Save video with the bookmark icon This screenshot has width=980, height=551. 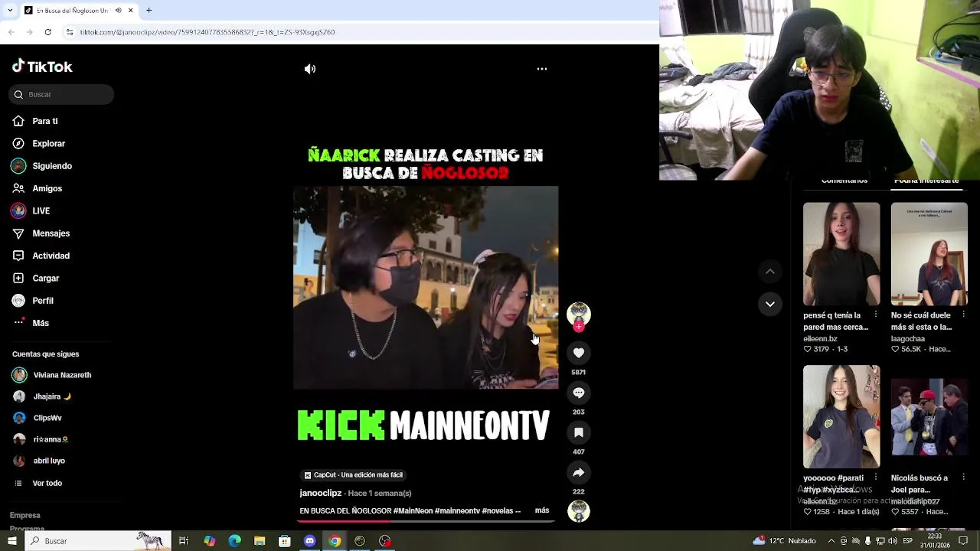tap(579, 432)
